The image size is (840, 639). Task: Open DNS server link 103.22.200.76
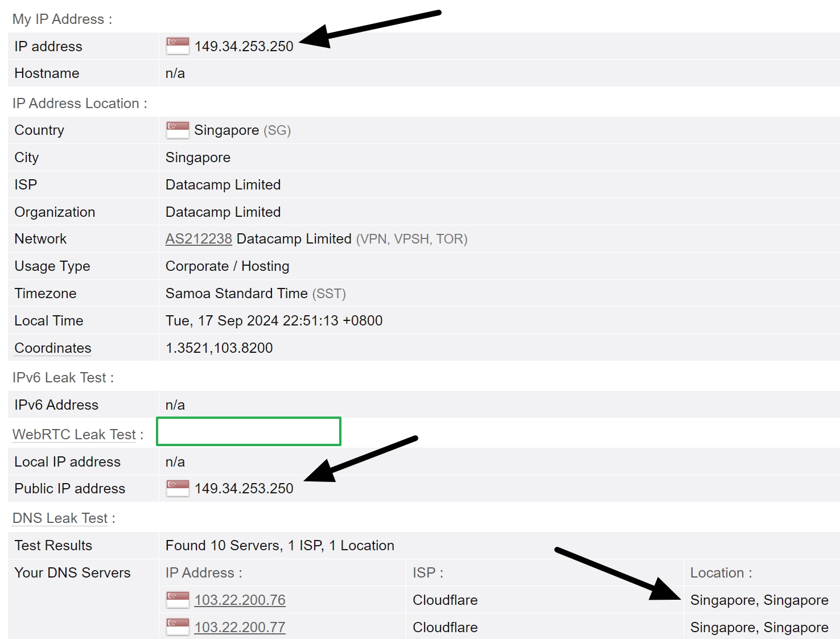point(240,600)
